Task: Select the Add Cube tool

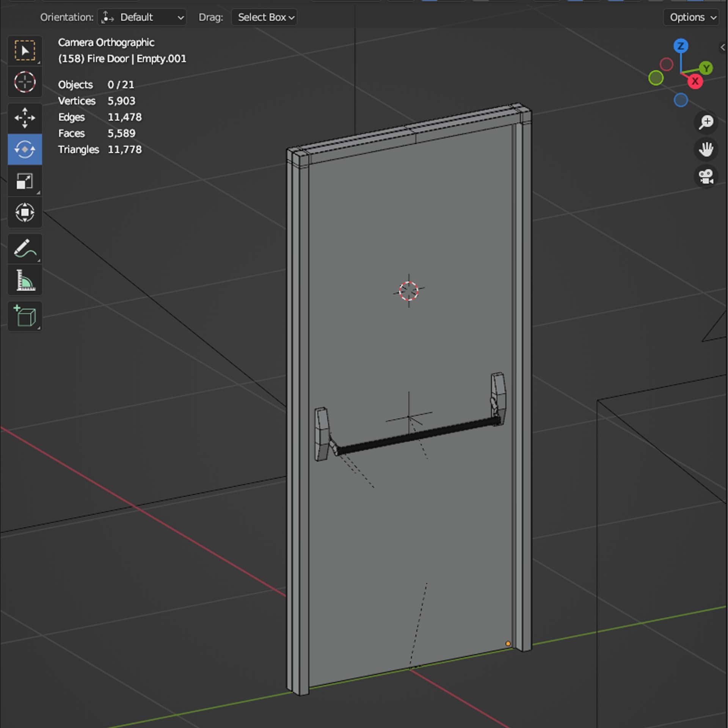Action: click(x=25, y=316)
